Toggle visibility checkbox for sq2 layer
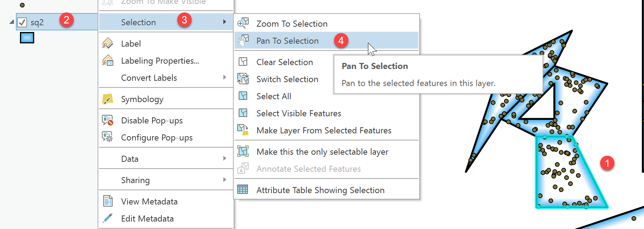The width and height of the screenshot is (644, 229). 22,22
